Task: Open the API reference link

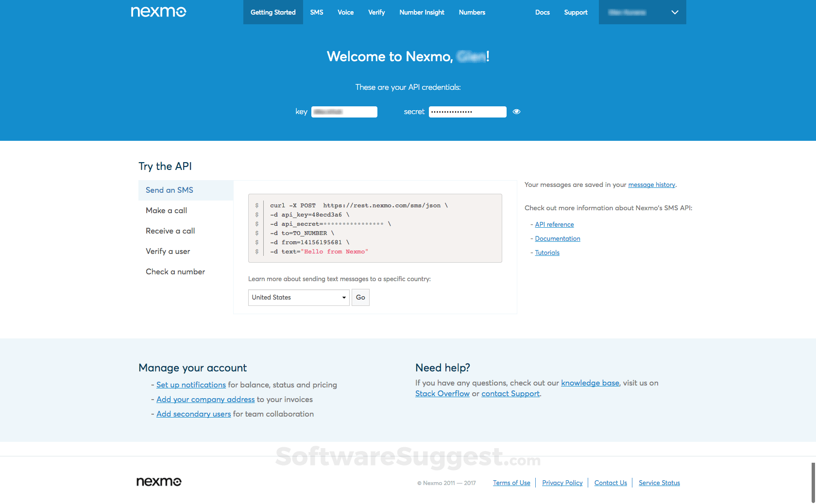Action: 554,224
